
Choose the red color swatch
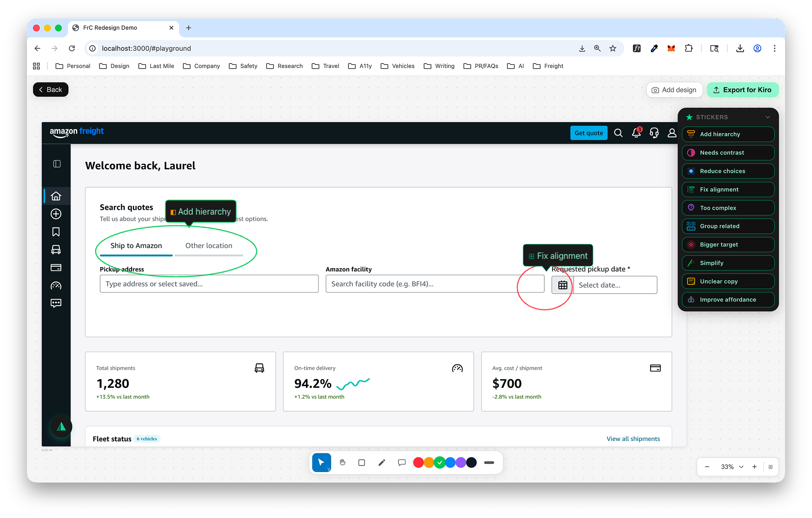418,462
